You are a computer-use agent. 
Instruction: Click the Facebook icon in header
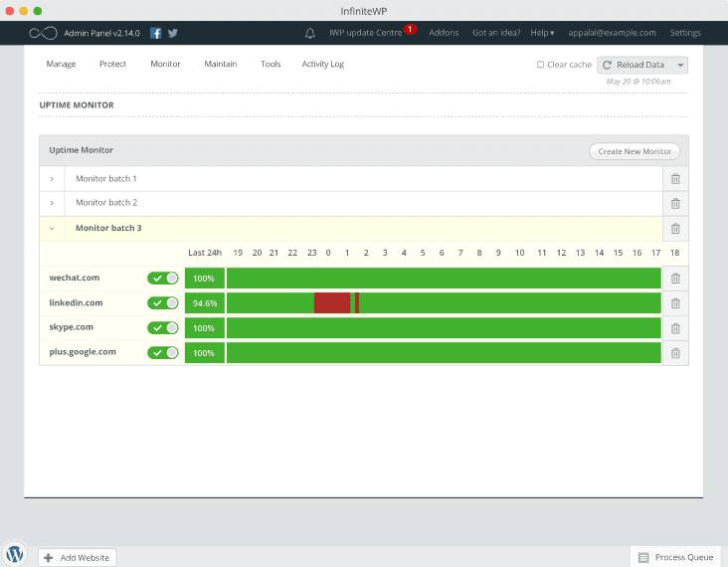coord(156,33)
